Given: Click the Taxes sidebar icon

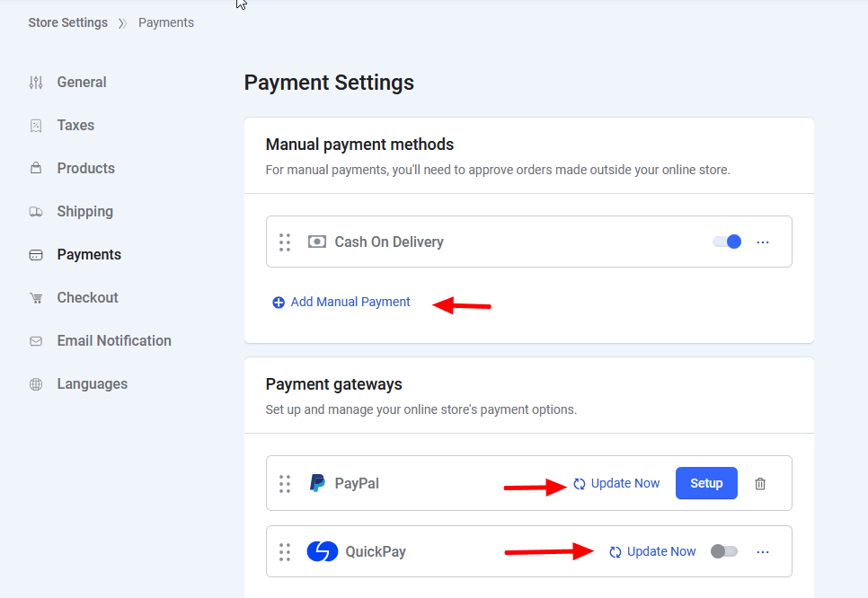Looking at the screenshot, I should 36,126.
